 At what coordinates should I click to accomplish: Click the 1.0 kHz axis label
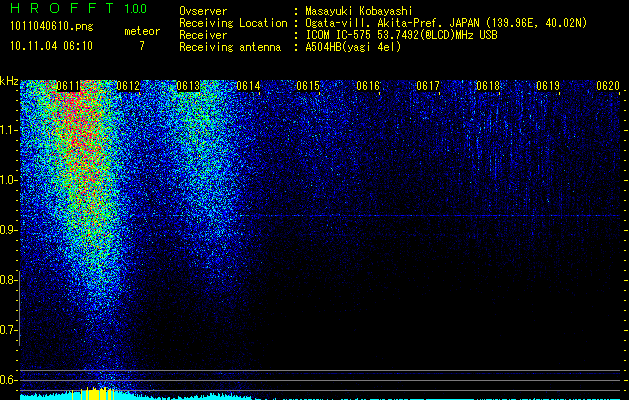(x=8, y=180)
